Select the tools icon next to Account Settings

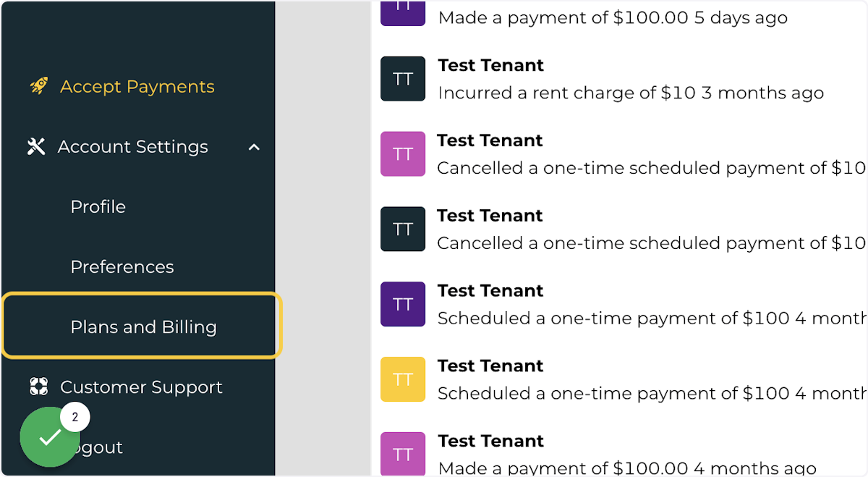(35, 146)
